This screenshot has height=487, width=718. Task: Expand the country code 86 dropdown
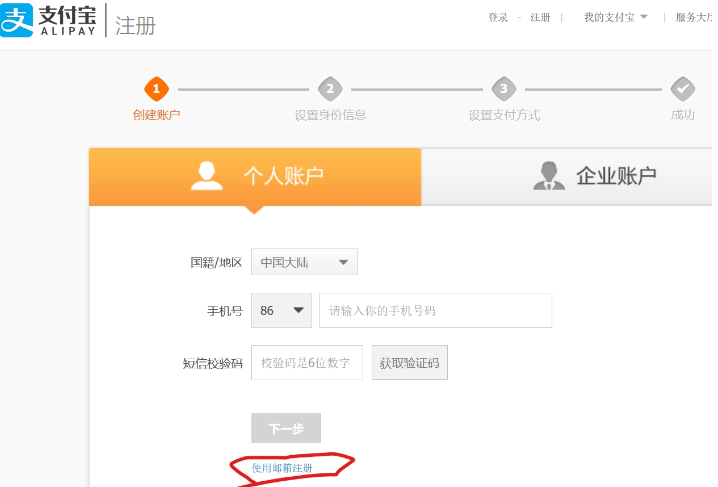tap(281, 311)
